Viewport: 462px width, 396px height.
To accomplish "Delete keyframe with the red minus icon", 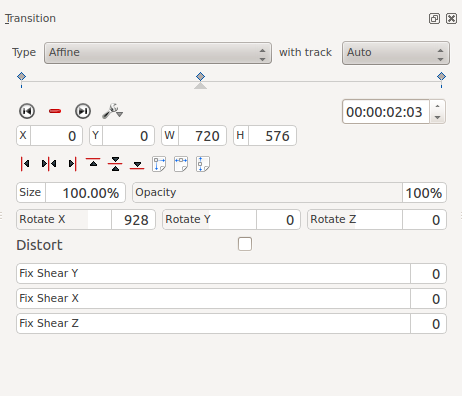I will [55, 111].
